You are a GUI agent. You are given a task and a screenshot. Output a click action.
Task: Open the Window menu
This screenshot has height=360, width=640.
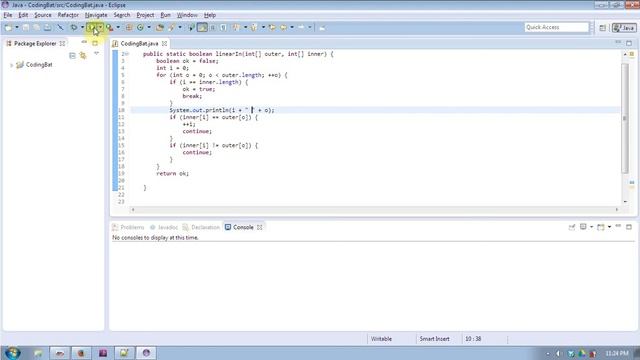[187, 15]
